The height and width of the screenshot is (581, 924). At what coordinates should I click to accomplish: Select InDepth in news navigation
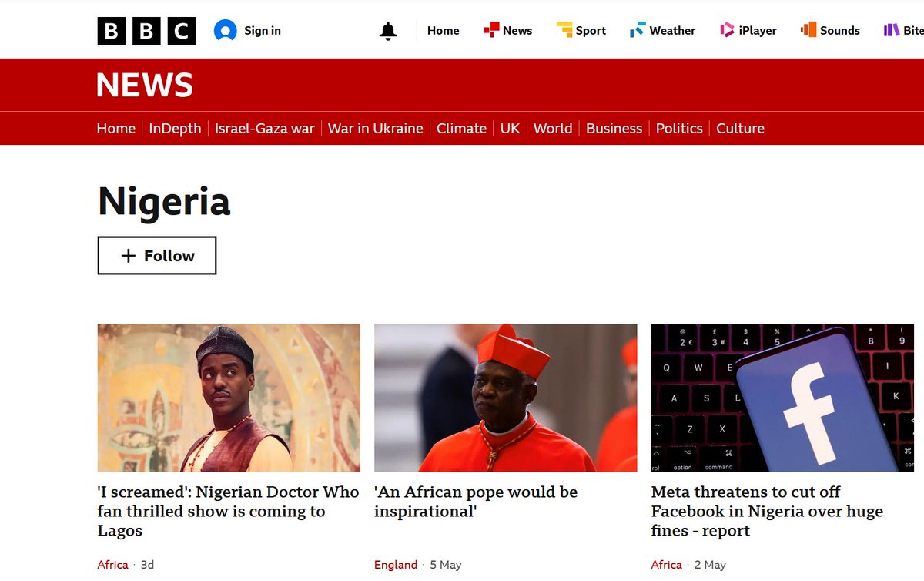[x=175, y=129]
